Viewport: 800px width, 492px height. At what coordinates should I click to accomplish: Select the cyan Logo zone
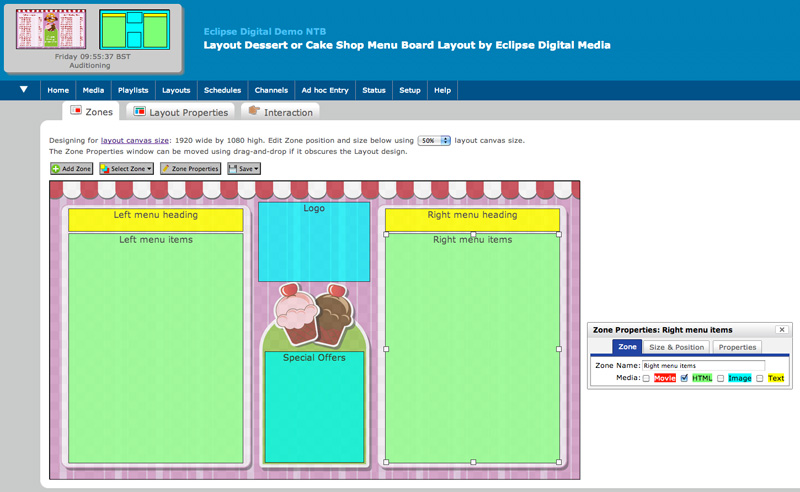(x=314, y=246)
